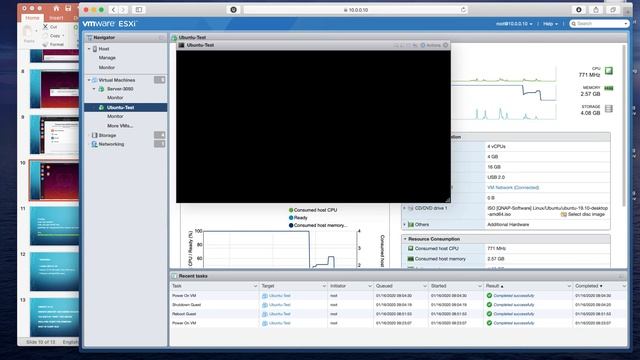Close the Ubuntu-Test console window

(446, 45)
